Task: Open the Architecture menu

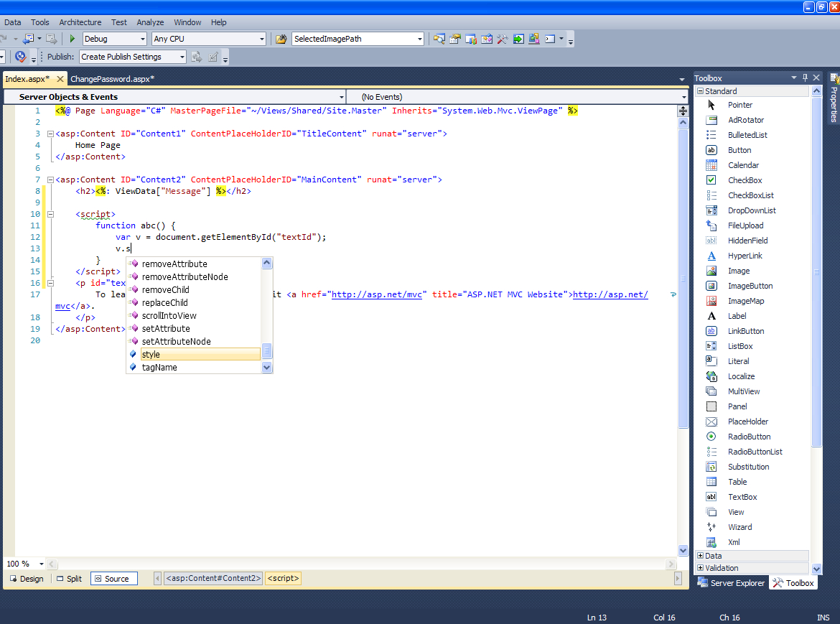Action: (x=80, y=22)
